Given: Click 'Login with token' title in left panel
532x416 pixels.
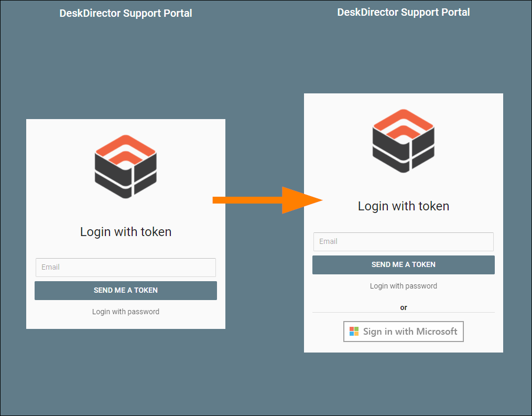Looking at the screenshot, I should pyautogui.click(x=126, y=231).
